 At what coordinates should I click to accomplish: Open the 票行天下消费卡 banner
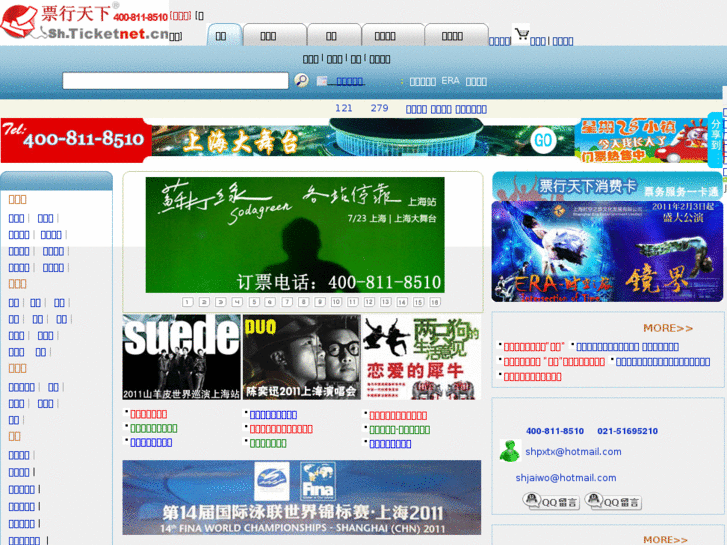[607, 186]
